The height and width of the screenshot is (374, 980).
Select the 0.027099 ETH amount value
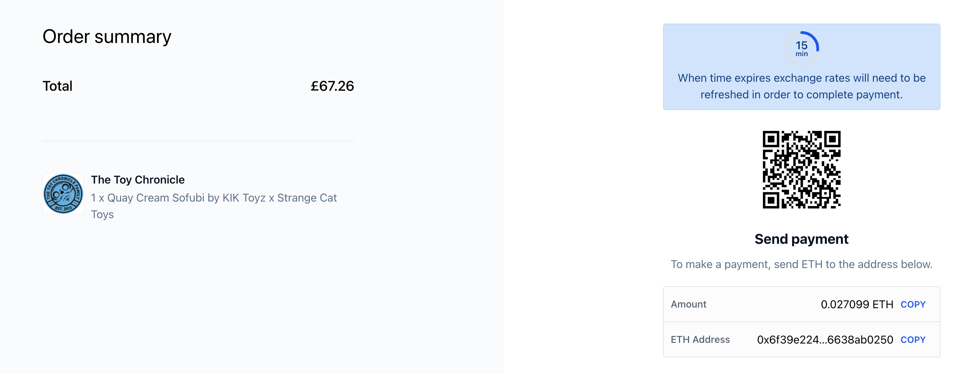pos(857,304)
